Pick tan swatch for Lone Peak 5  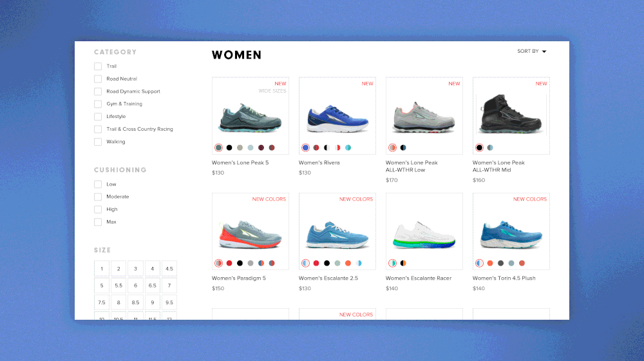tap(240, 148)
